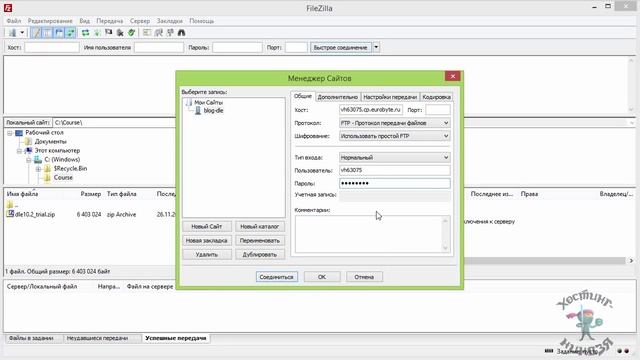Click the Новый Сайт button

click(207, 227)
